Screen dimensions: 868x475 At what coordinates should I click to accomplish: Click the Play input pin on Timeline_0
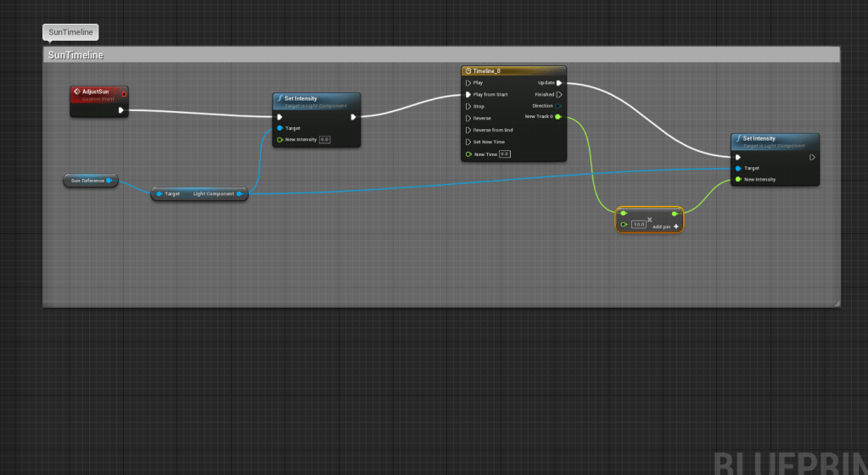(468, 83)
